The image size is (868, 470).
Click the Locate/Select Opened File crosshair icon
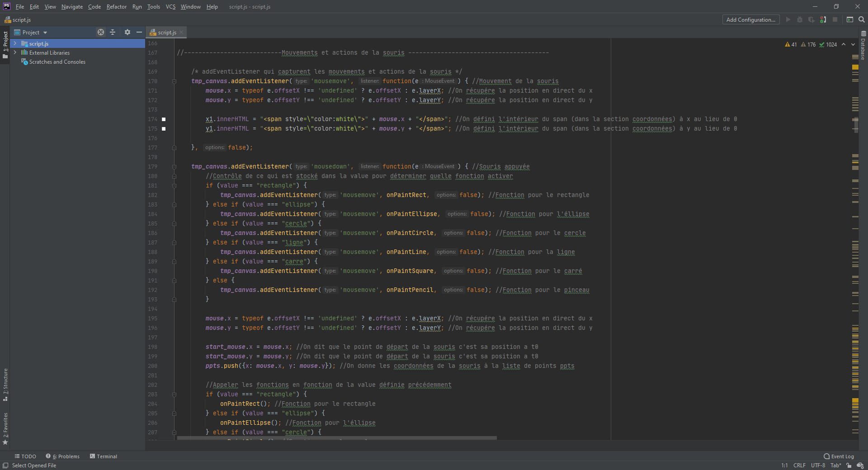100,32
